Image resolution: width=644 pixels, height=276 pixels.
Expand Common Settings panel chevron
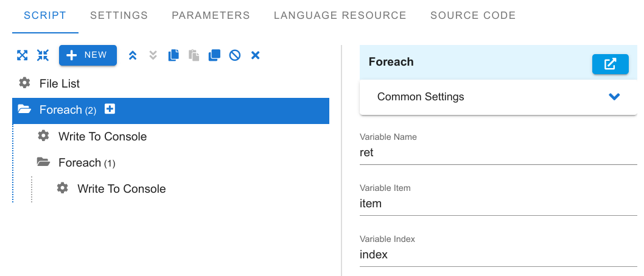[x=614, y=97]
